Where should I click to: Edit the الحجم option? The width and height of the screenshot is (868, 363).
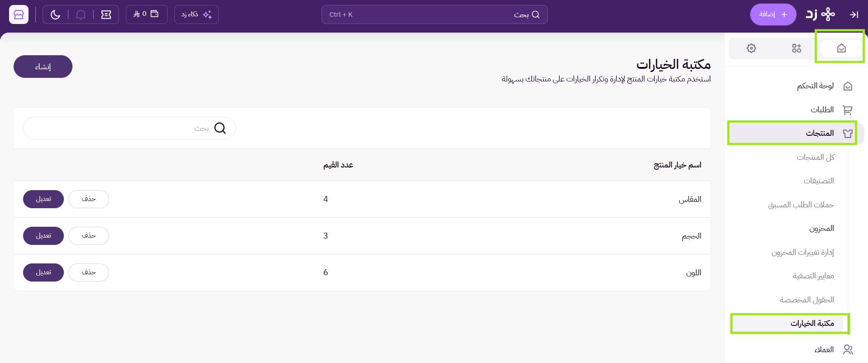tap(43, 236)
